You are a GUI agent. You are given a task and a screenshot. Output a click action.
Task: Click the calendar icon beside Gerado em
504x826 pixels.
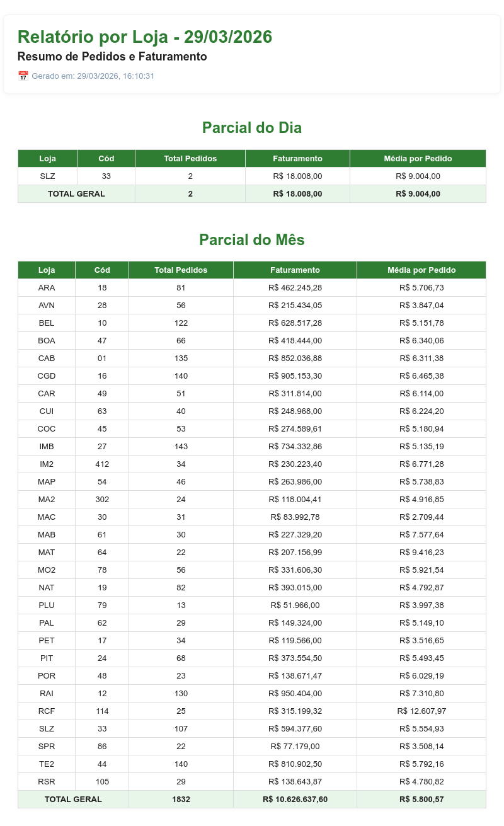point(23,76)
